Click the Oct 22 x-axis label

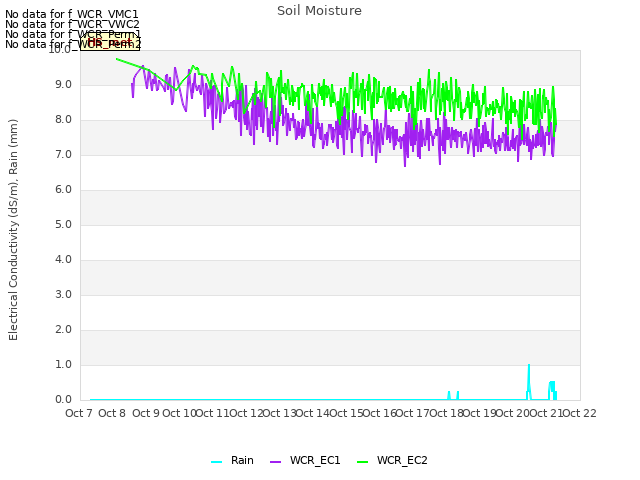click(x=579, y=413)
